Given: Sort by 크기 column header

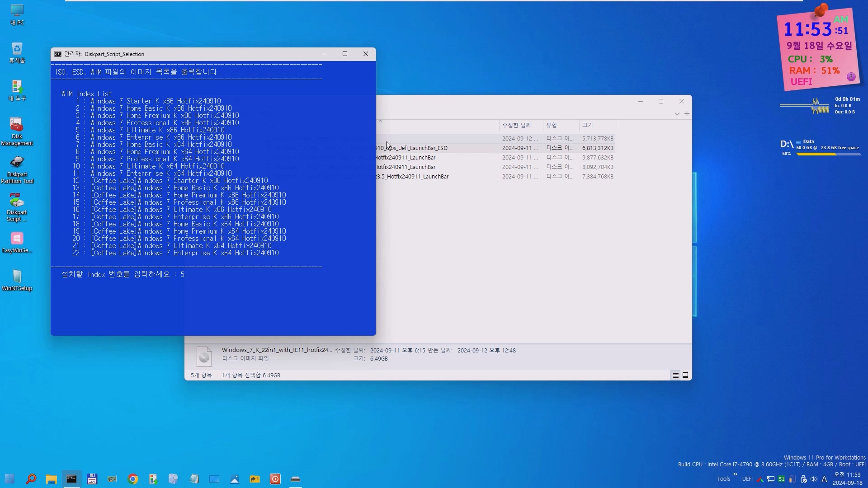Looking at the screenshot, I should pyautogui.click(x=587, y=125).
